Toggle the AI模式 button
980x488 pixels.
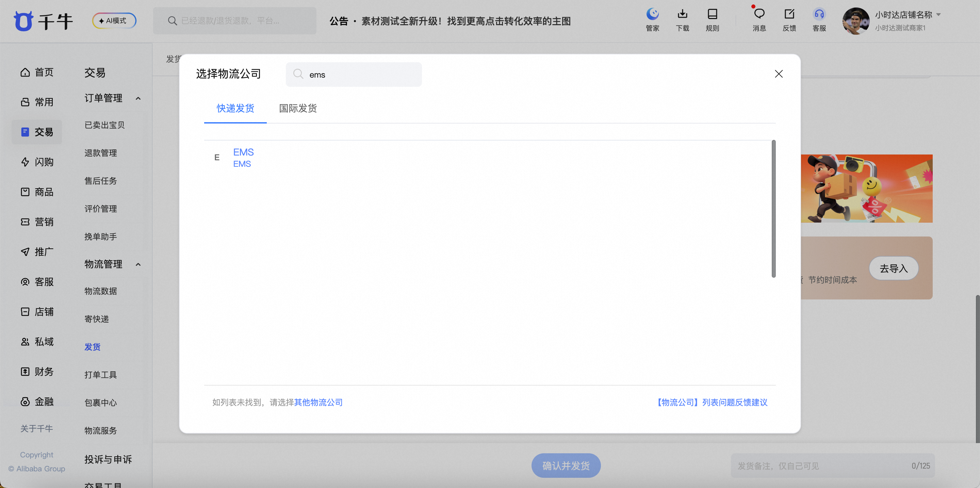[x=114, y=20]
